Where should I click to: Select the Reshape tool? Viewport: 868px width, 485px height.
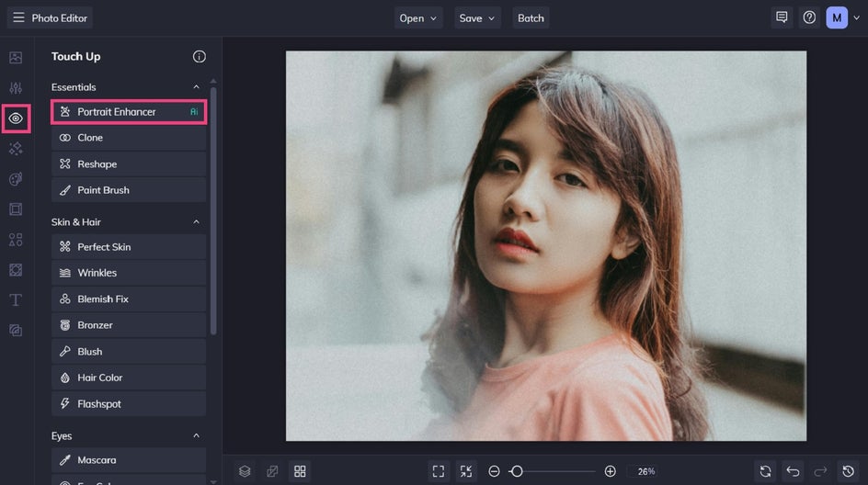129,164
